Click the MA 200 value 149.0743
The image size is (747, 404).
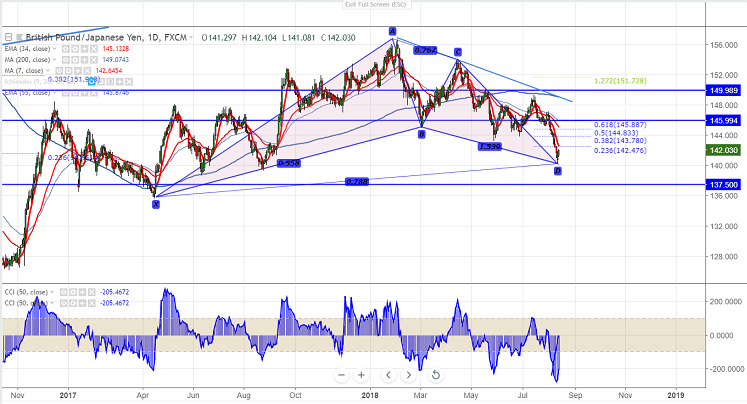(x=116, y=60)
